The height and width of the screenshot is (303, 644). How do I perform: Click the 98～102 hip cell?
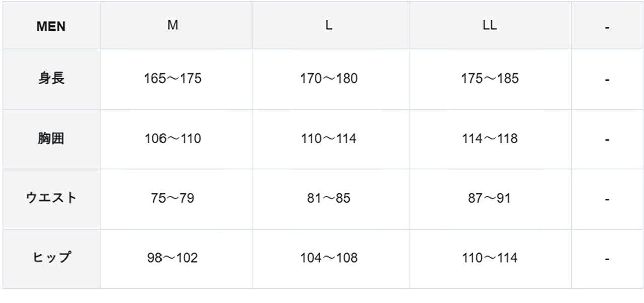click(173, 258)
